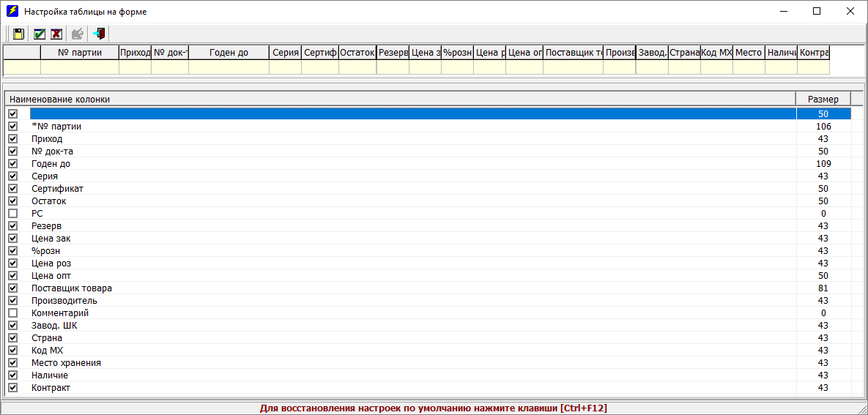Click the № партии preview column header
This screenshot has width=868, height=415.
79,53
